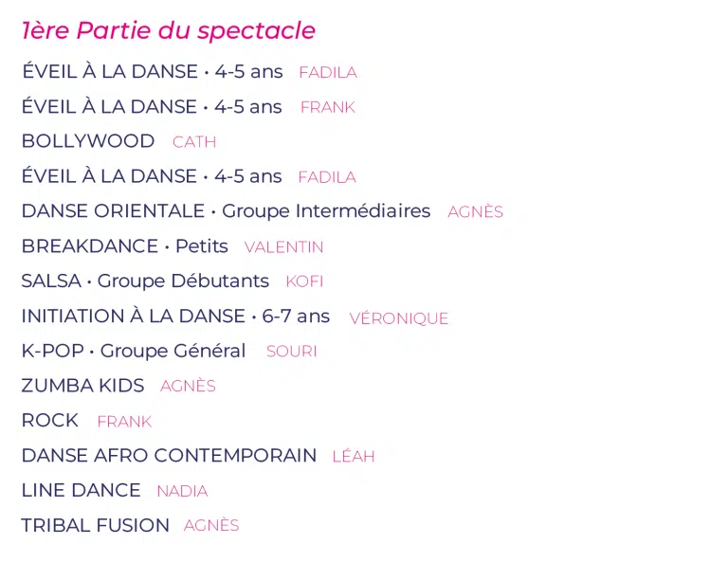The image size is (728, 562).
Task: Click the teacher name KOFI
Action: (304, 281)
